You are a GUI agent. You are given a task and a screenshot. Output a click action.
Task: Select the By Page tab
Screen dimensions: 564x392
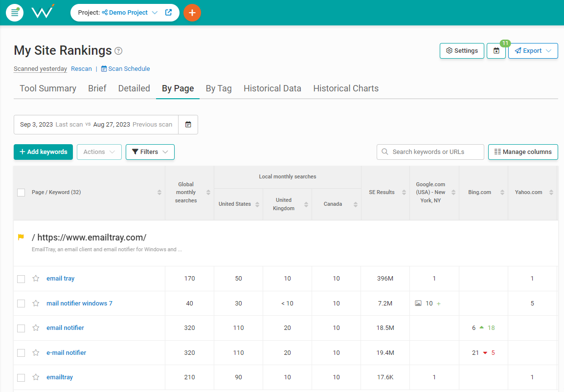coord(178,88)
